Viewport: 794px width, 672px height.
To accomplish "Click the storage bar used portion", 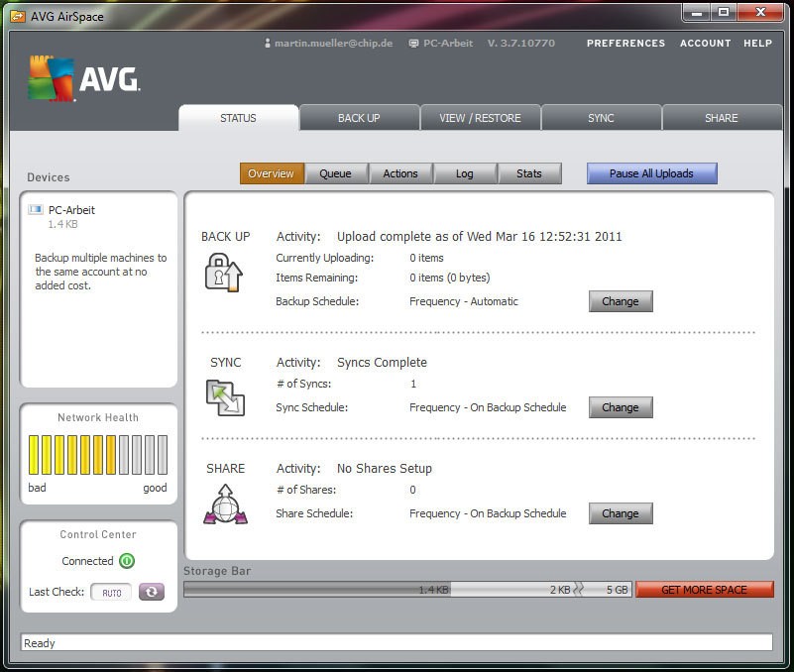I will point(317,590).
